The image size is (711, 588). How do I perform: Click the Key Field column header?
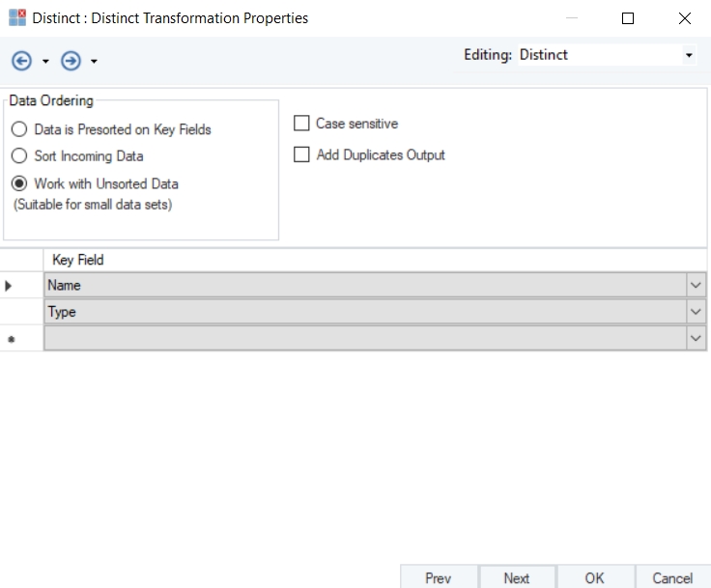77,260
